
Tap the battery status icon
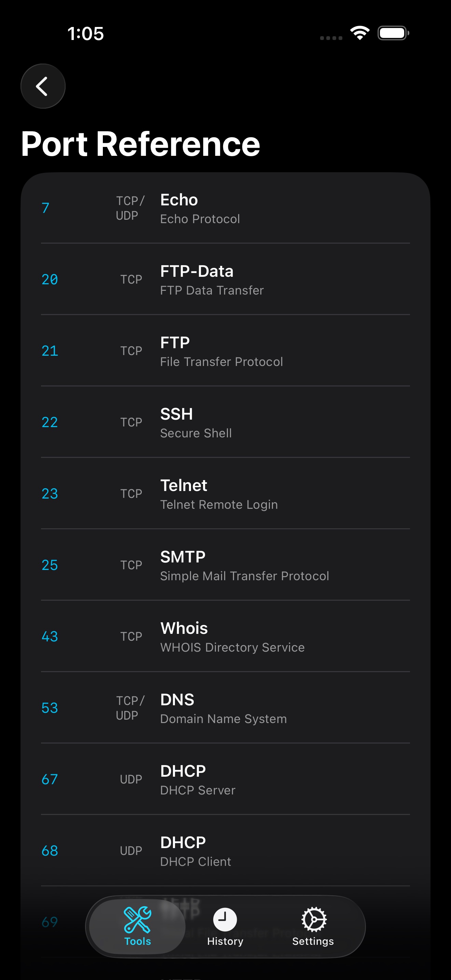point(393,33)
